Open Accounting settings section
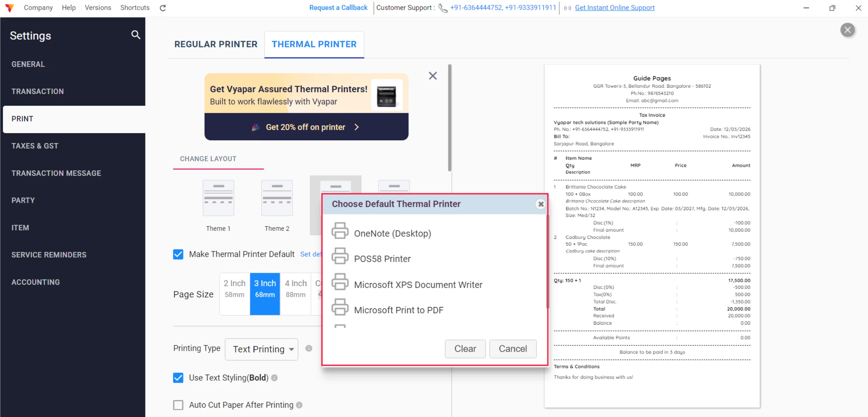 (x=73, y=282)
